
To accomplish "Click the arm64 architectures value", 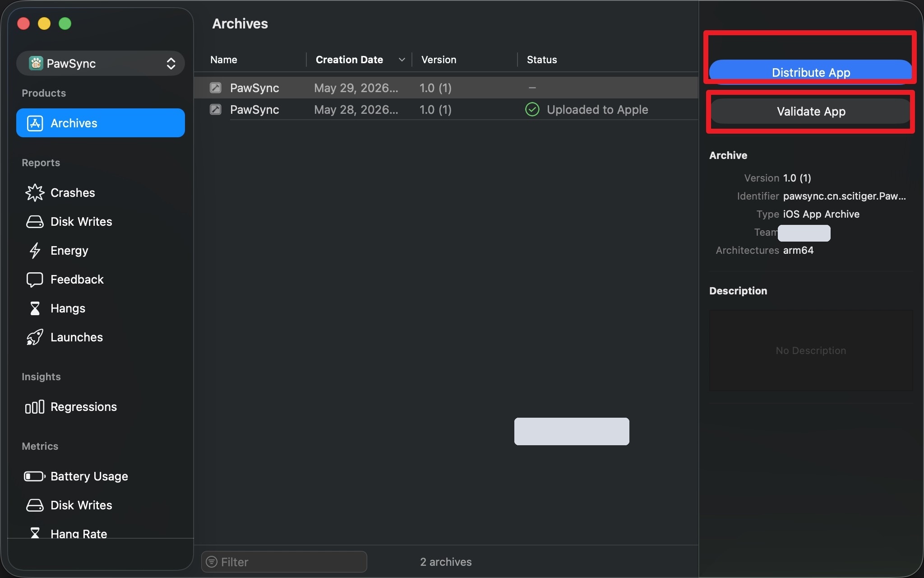I will pyautogui.click(x=798, y=250).
